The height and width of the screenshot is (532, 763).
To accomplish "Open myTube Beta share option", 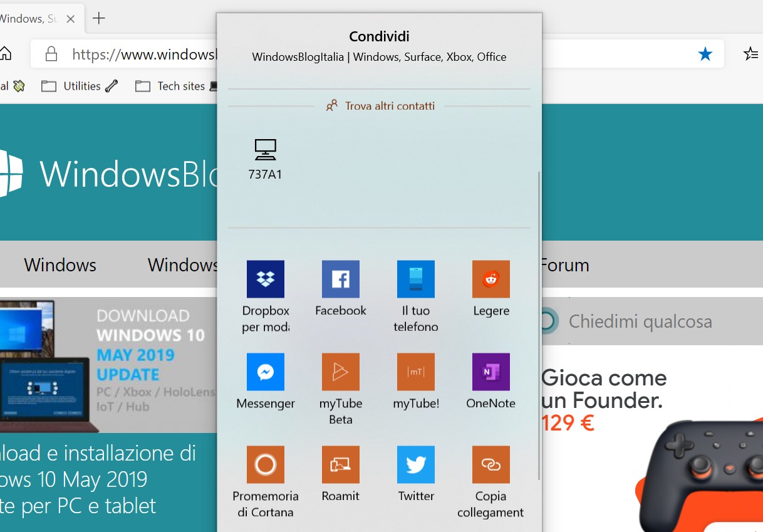I will [x=341, y=389].
